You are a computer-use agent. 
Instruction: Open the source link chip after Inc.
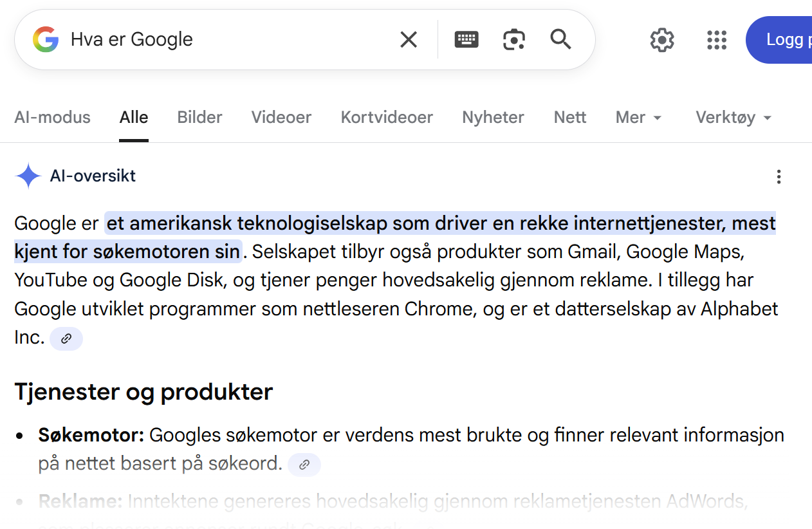click(x=66, y=338)
